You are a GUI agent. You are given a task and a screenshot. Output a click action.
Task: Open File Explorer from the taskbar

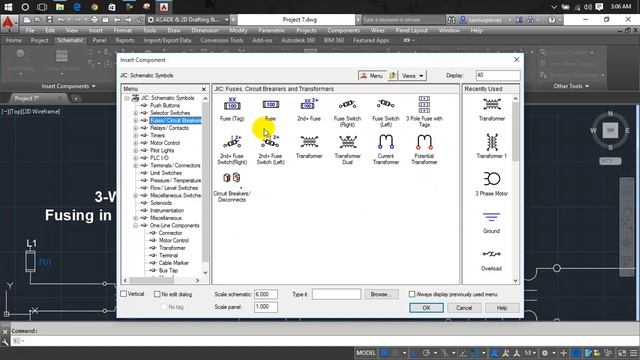coord(60,7)
